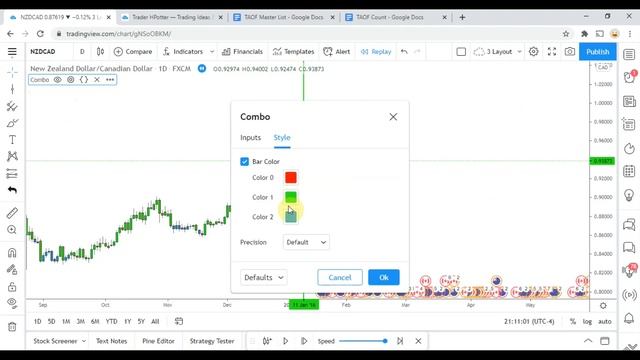Lock all drawing tools
The image size is (640, 360).
[12, 287]
